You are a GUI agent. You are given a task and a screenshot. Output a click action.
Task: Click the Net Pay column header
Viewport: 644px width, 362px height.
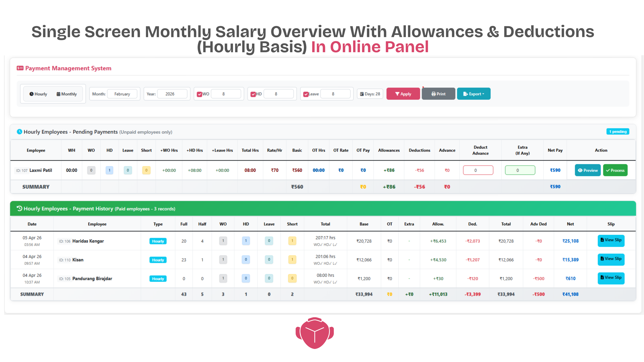pos(555,150)
